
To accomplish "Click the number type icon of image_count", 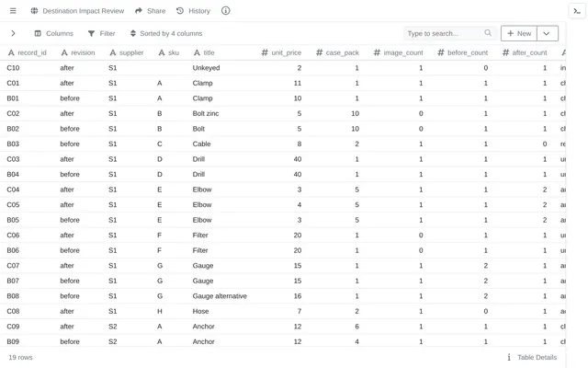I will (377, 52).
